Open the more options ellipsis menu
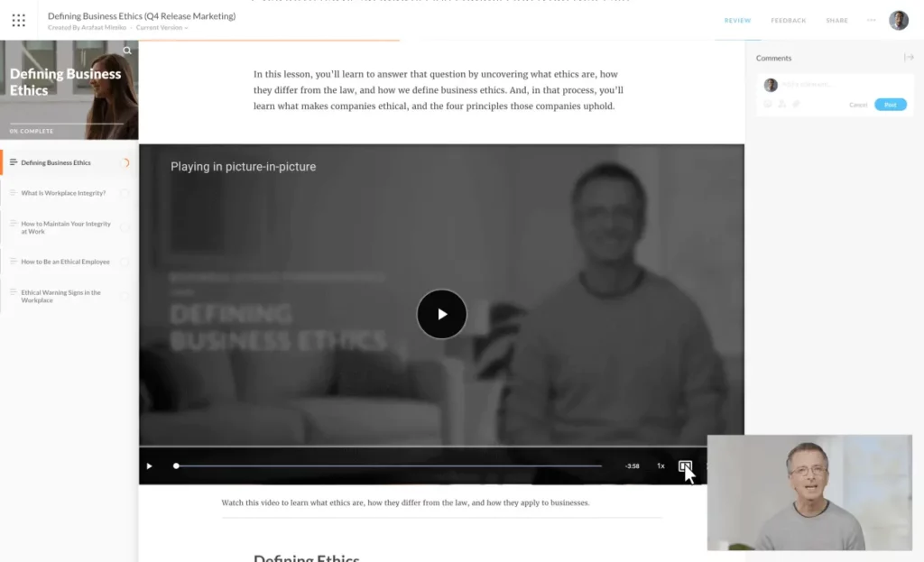Viewport: 924px width, 562px height. click(x=871, y=20)
